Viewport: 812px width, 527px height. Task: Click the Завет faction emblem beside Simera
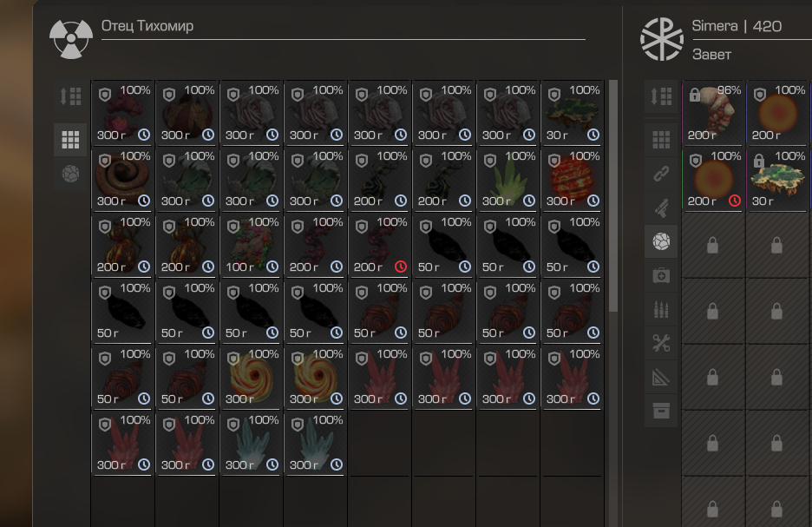(x=662, y=39)
